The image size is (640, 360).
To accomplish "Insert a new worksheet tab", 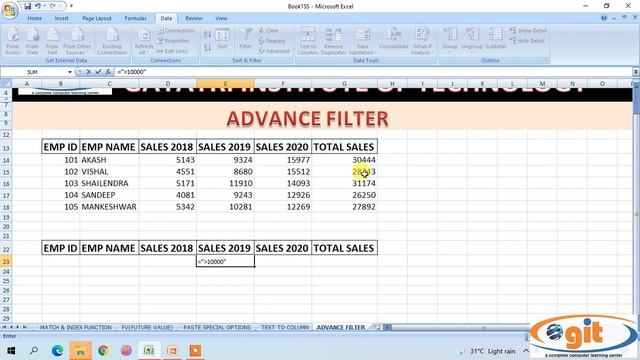I will point(374,327).
